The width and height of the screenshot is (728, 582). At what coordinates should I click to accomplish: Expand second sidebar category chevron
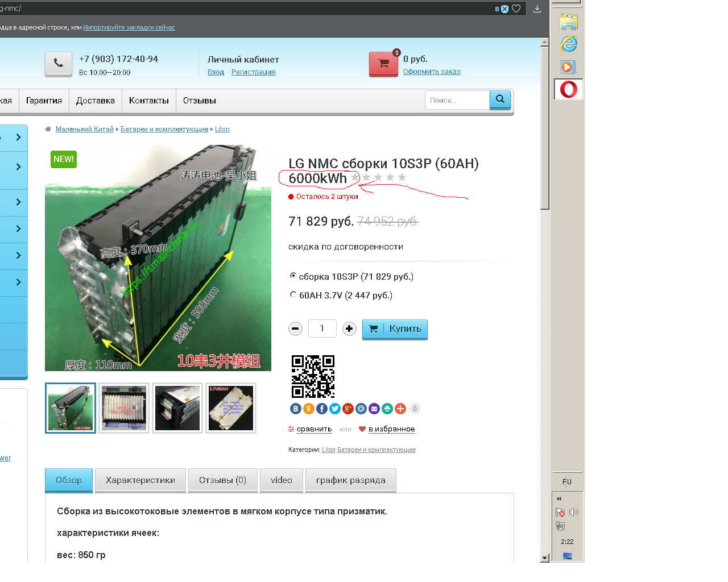[x=18, y=167]
